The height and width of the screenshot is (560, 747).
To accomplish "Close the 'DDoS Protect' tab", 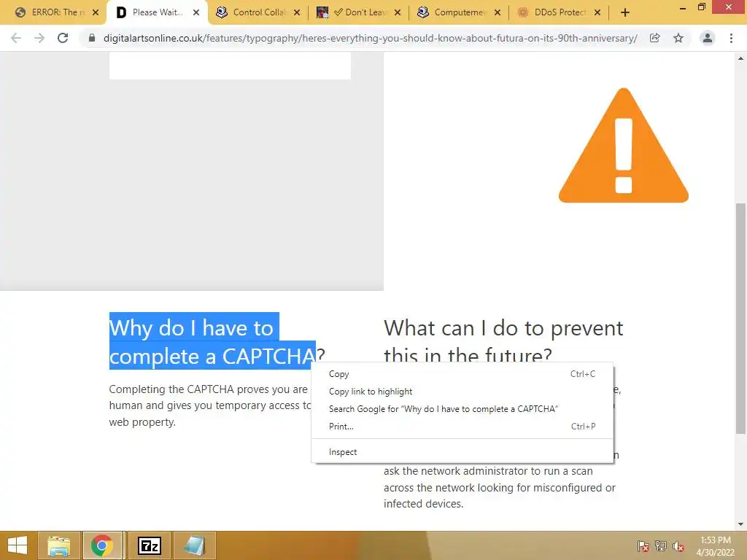I will coord(597,13).
